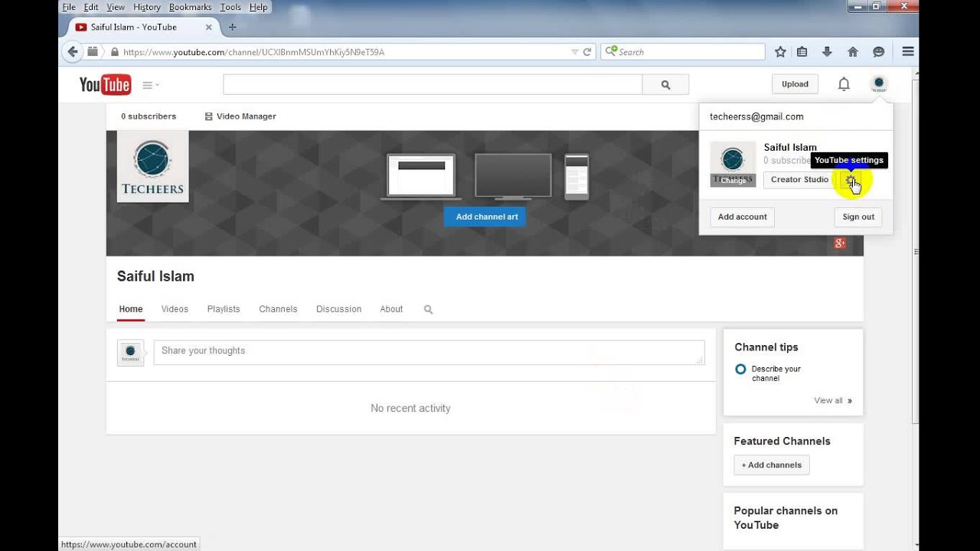Screen dimensions: 980x551
Task: Go to Firefox home icon
Action: (x=853, y=52)
